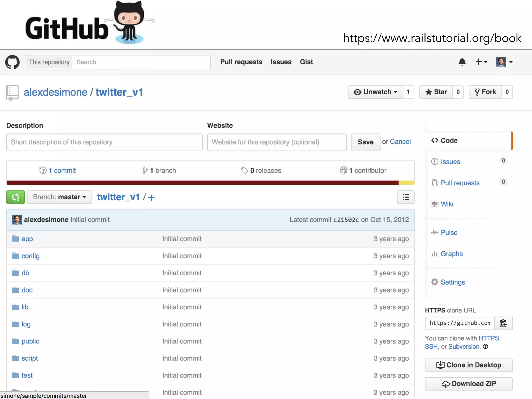Click the green compare and review button
The height and width of the screenshot is (399, 532).
(x=16, y=197)
